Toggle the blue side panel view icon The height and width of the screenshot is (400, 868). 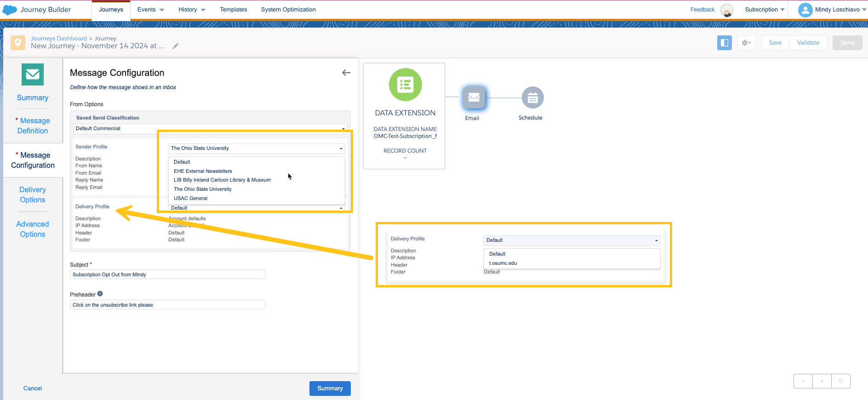click(725, 43)
